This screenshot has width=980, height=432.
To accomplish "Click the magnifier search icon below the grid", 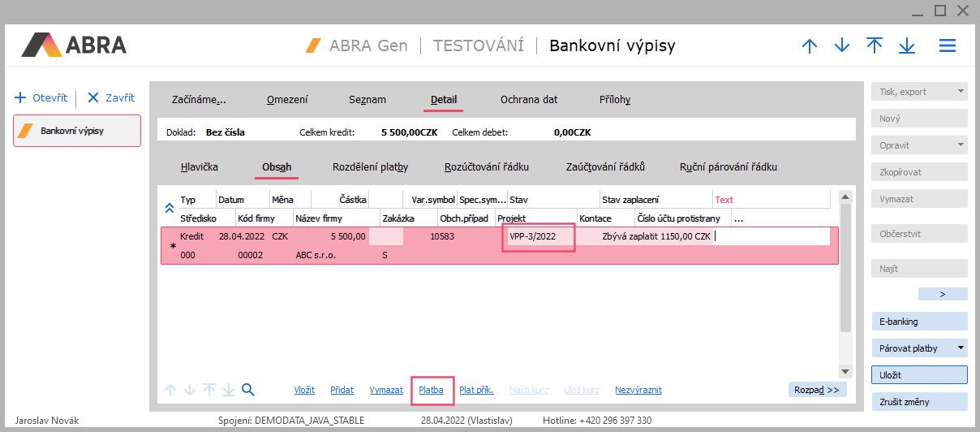I will [248, 390].
